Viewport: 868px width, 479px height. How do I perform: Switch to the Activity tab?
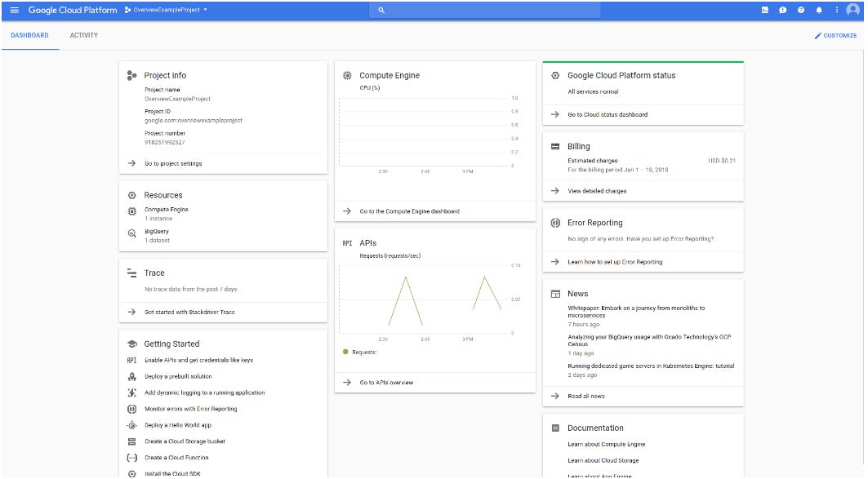click(x=83, y=35)
